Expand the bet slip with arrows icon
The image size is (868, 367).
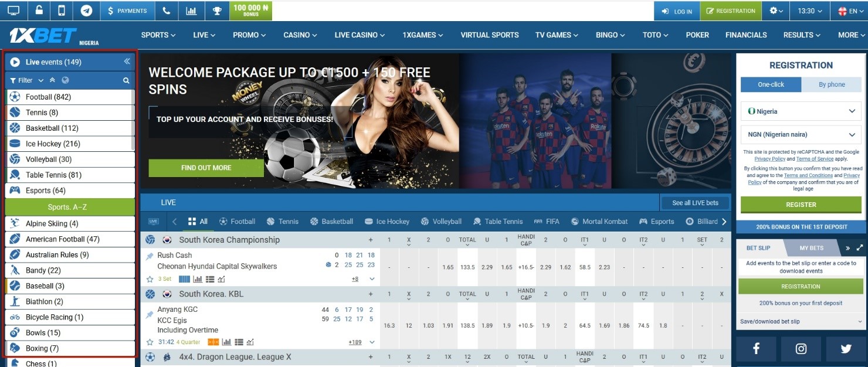point(860,248)
